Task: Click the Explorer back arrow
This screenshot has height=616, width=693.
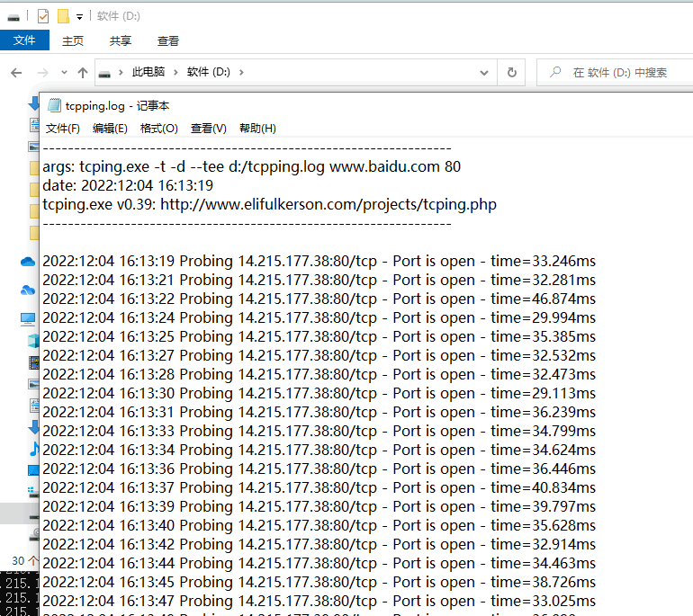Action: tap(16, 73)
